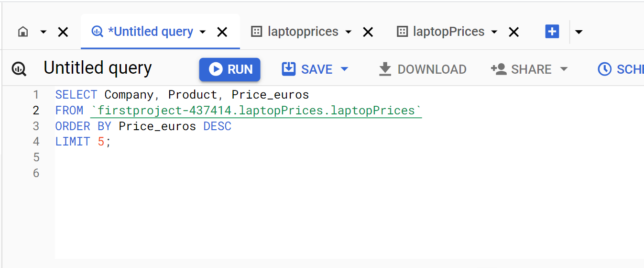
Task: Expand the Share dropdown arrow
Action: (564, 69)
